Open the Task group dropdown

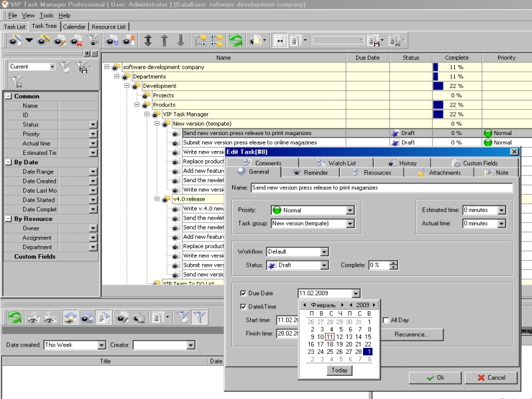(x=350, y=223)
